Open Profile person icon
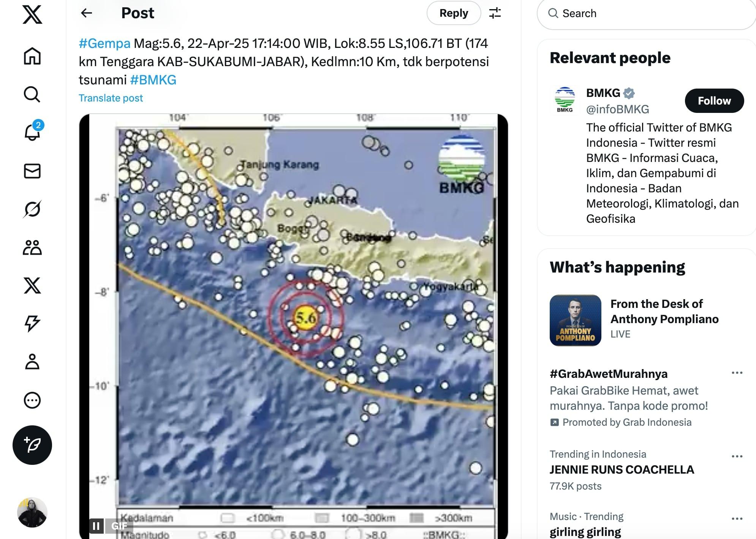Screen dimensions: 756x539 32,361
